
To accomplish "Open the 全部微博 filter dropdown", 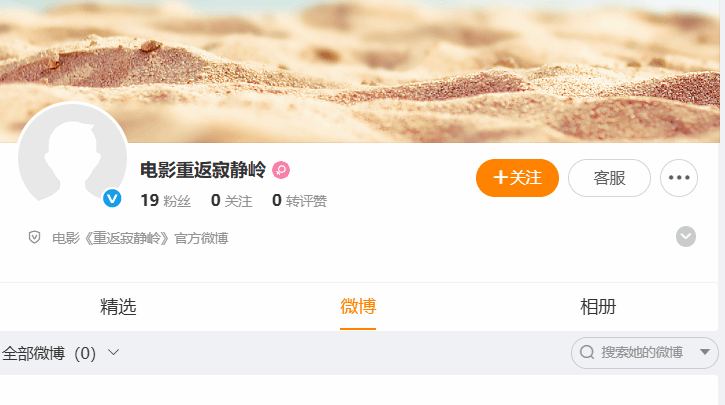I will click(61, 353).
